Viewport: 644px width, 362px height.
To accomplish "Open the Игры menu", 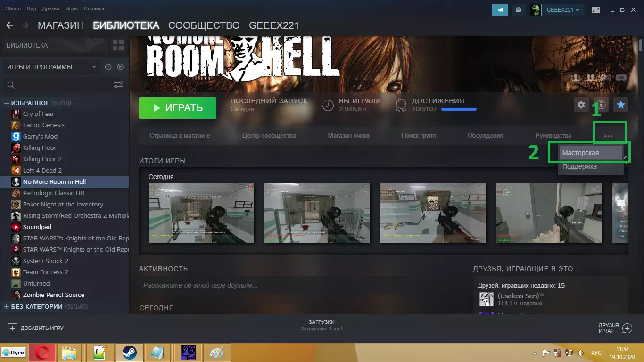I will click(x=72, y=9).
